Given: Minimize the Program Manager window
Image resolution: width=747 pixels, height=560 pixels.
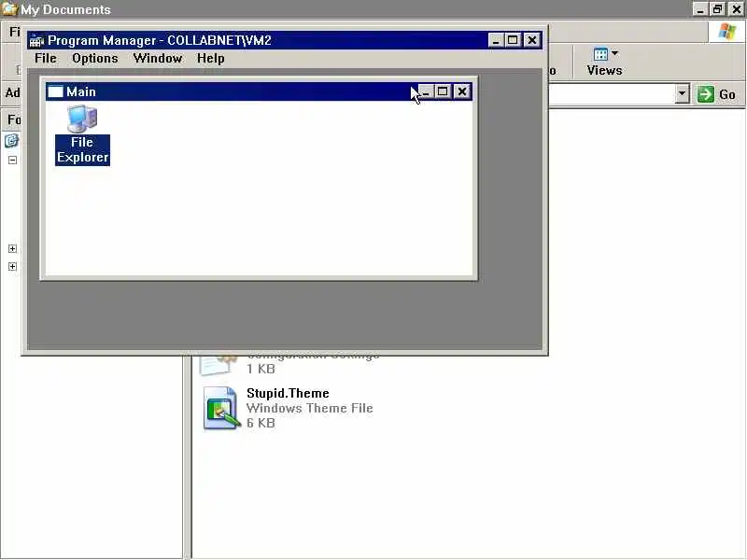Looking at the screenshot, I should point(496,40).
